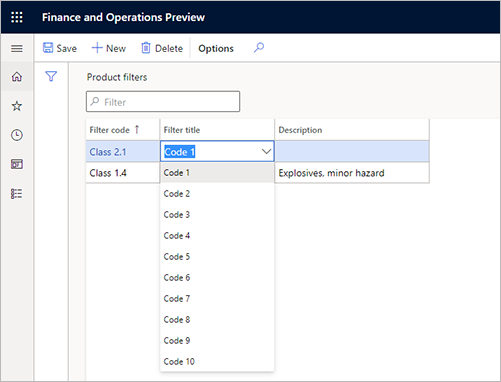Click the empty Description cell for Class 2.1
This screenshot has height=382, width=501.
[352, 152]
